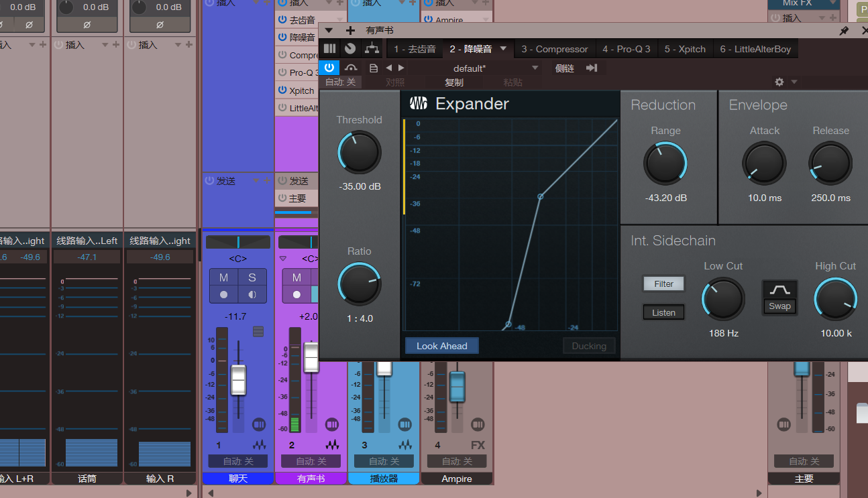
Task: Toggle the sidechain Listen button
Action: point(663,312)
